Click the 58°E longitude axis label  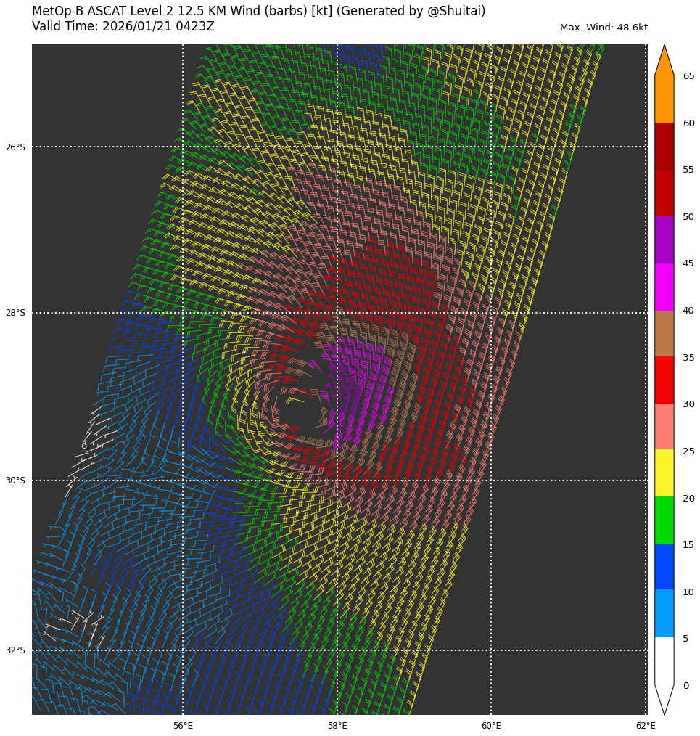coord(337,726)
